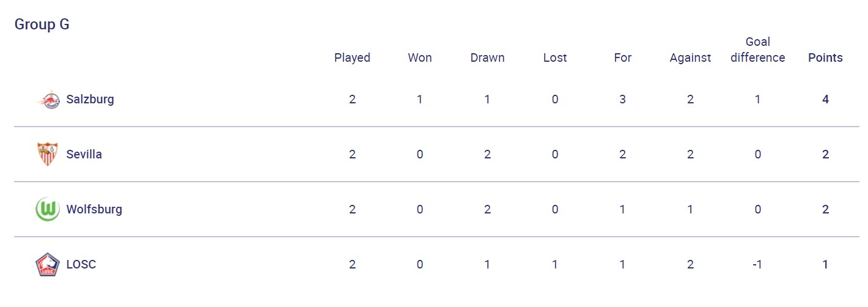Click the Lost column header

(x=555, y=57)
